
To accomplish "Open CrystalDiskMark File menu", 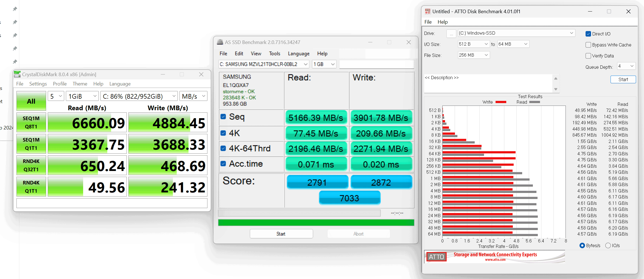I will tap(20, 84).
